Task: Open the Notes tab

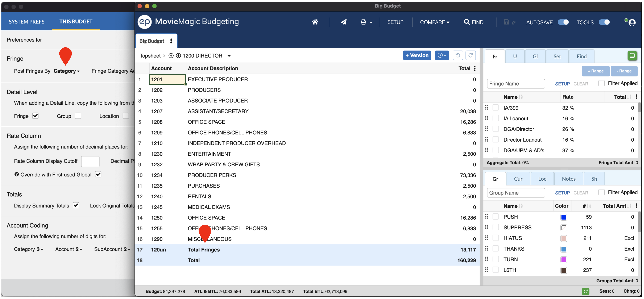Action: click(568, 179)
